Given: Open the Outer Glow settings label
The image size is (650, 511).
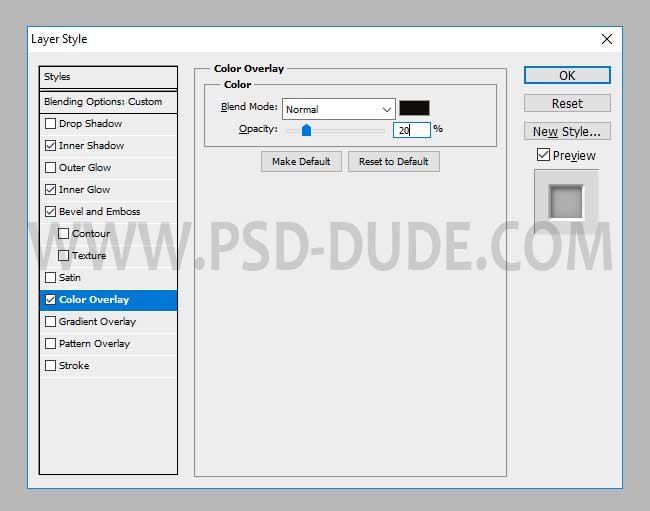Looking at the screenshot, I should 85,167.
